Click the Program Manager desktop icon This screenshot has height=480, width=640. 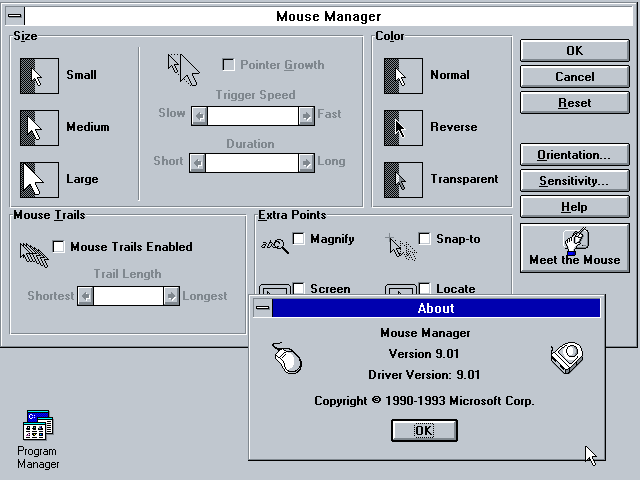[38, 425]
